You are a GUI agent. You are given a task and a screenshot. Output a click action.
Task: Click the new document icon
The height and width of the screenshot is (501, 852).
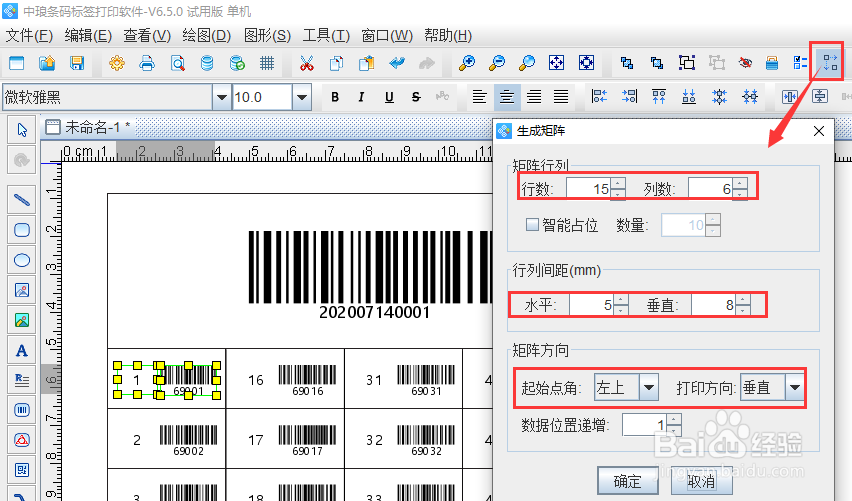(x=17, y=64)
